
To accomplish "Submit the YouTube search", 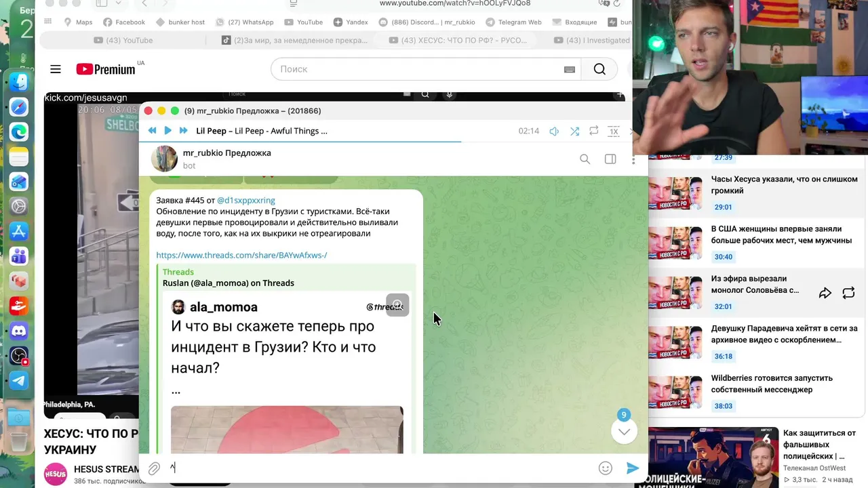I will coord(599,69).
